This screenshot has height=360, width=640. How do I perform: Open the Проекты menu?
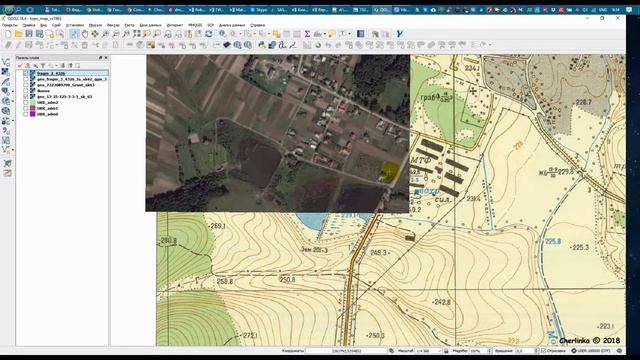point(10,25)
